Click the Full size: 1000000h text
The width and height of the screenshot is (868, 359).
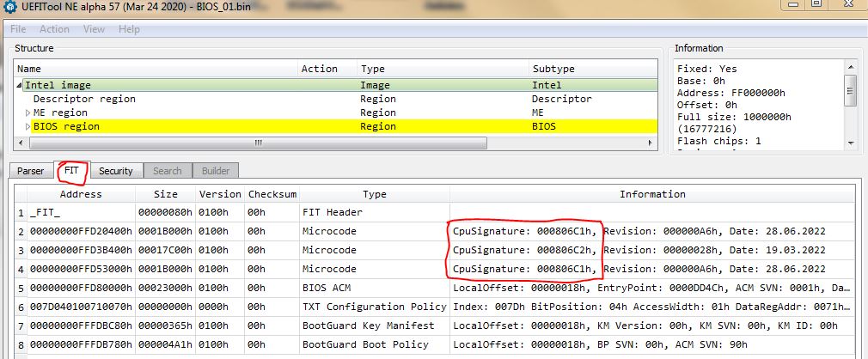(734, 117)
